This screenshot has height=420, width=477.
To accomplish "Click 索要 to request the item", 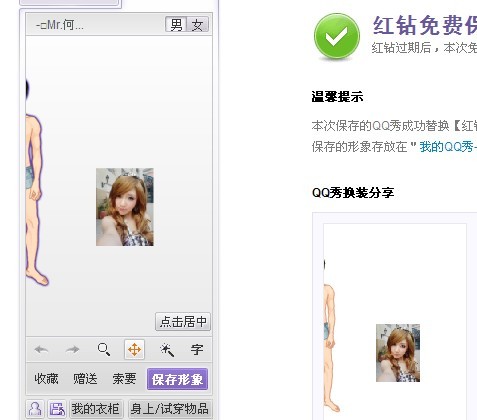I will point(124,379).
